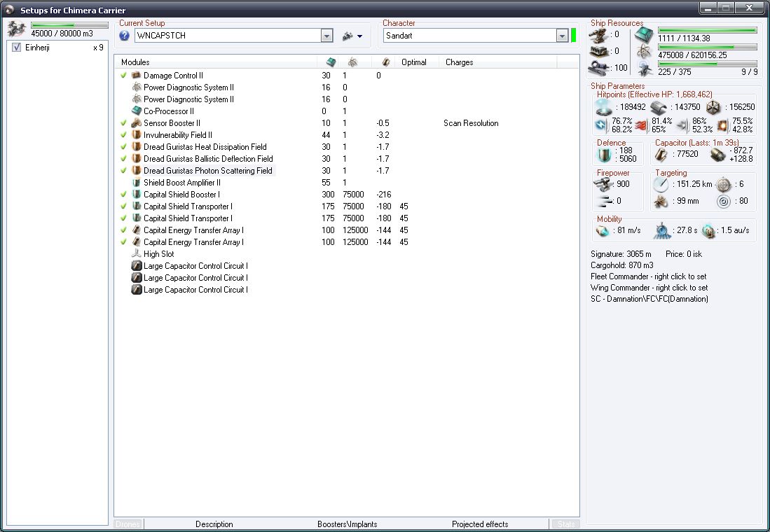Toggle Damage Control II active checkmark
This screenshot has width=770, height=532.
(x=123, y=75)
